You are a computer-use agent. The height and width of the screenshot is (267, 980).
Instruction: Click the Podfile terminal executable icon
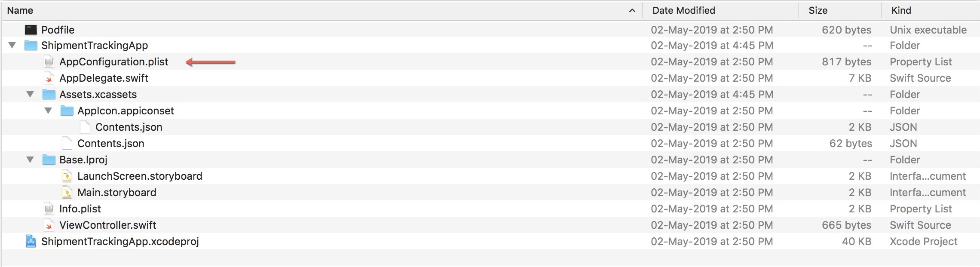[31, 30]
